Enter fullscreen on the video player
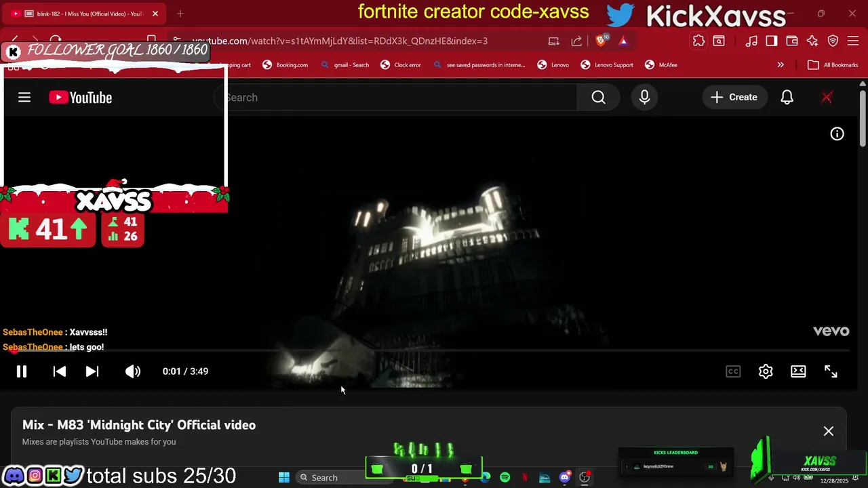The image size is (868, 488). [x=831, y=371]
